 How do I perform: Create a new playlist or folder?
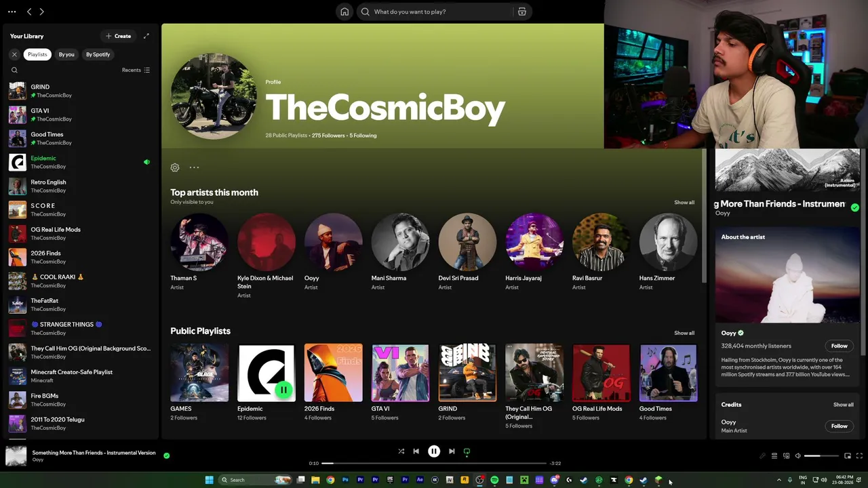point(119,36)
